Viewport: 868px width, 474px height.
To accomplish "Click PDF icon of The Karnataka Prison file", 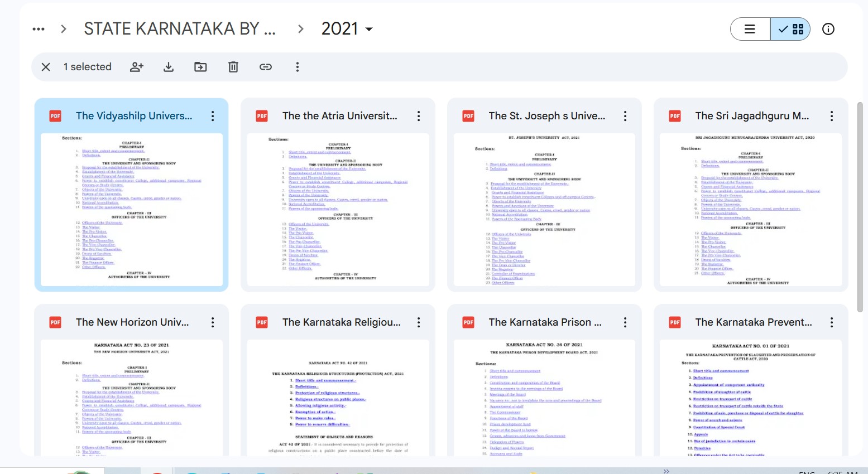I will pyautogui.click(x=468, y=322).
